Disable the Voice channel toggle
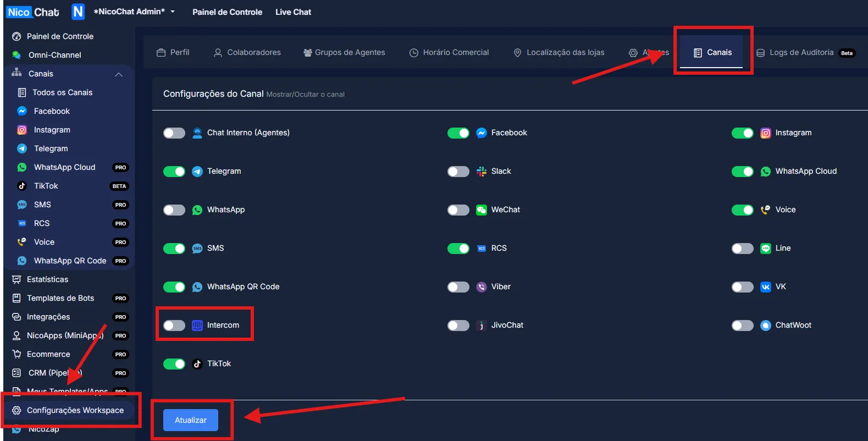Screen dimensions: 868x441 [743, 210]
